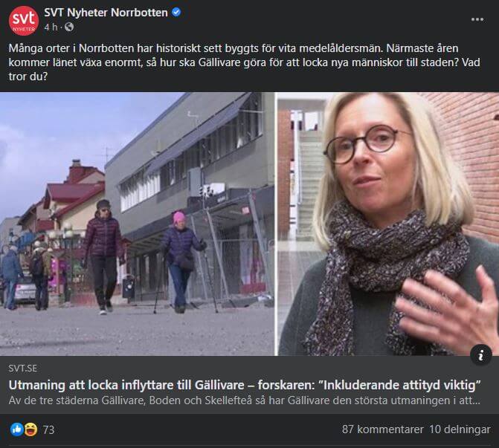Open the three-dot post options menu
This screenshot has width=499, height=448.
477,19
